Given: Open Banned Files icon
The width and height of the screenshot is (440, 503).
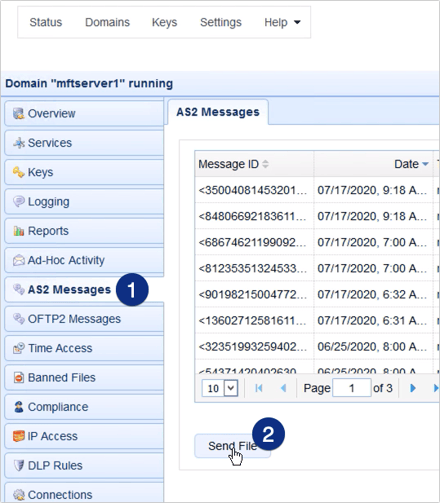Looking at the screenshot, I should click(x=19, y=378).
